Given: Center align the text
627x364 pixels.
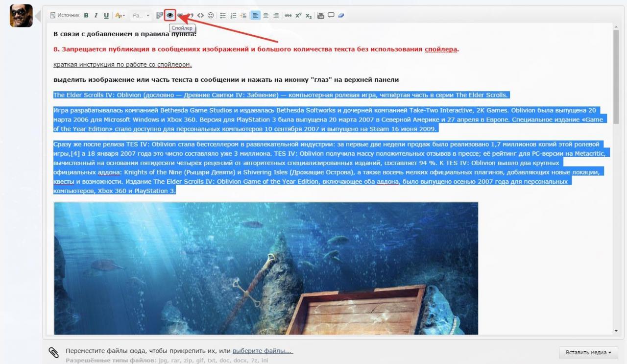Looking at the screenshot, I should [x=266, y=15].
